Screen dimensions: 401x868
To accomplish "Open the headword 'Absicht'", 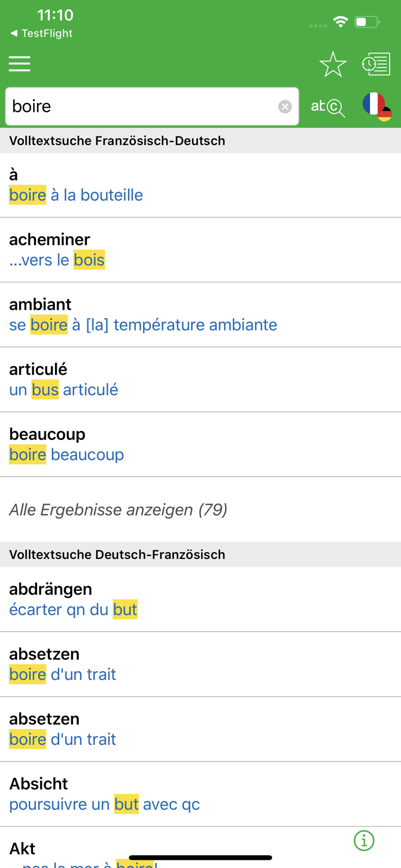I will 38,783.
